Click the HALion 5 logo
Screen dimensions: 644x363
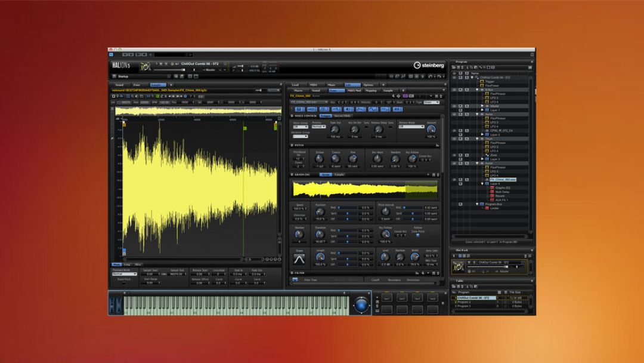click(120, 65)
